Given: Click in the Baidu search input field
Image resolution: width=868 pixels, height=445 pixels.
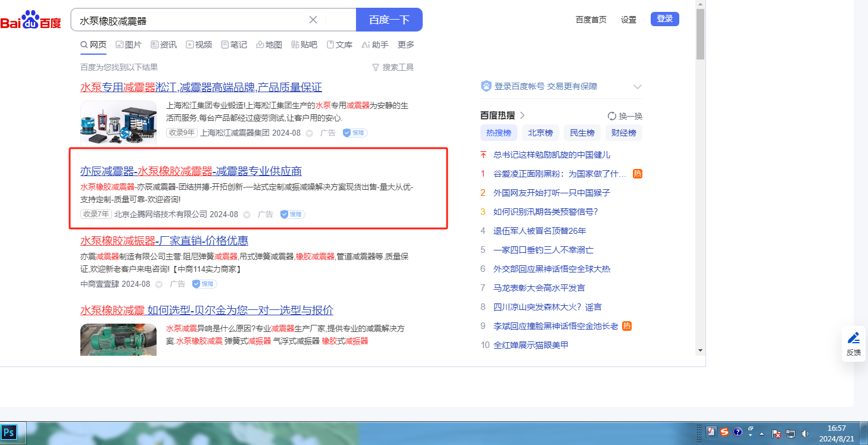Looking at the screenshot, I should tap(191, 20).
